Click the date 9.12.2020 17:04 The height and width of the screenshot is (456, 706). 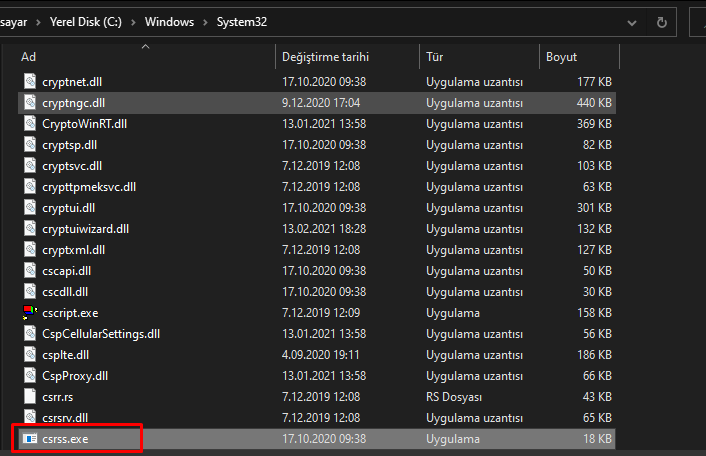point(321,103)
